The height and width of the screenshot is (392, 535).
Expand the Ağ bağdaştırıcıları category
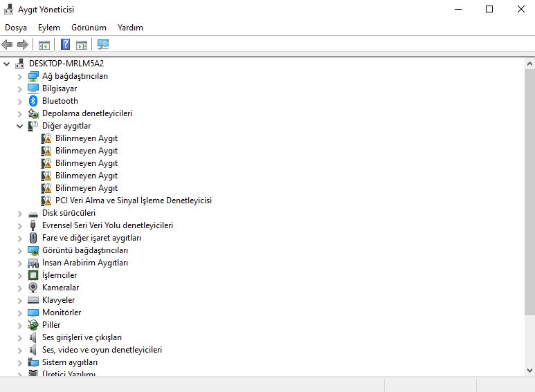pos(20,76)
